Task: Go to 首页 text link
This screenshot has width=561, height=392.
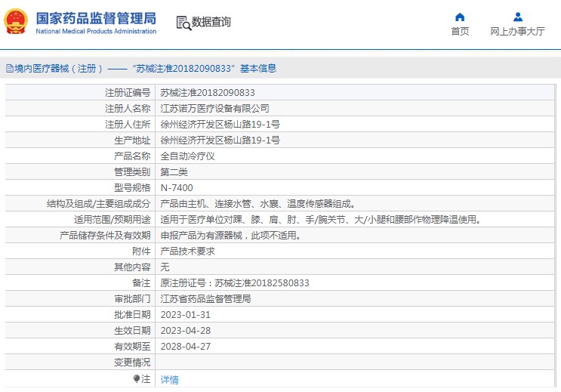Action: 460,32
